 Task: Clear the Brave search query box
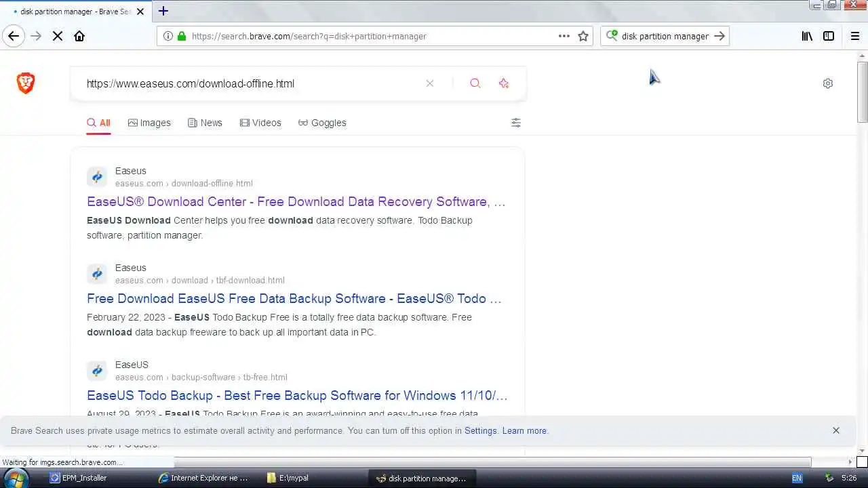(x=429, y=83)
